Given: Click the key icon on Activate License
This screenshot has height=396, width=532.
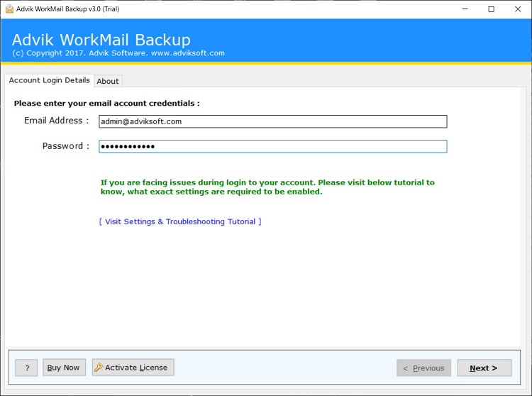Looking at the screenshot, I should (99, 367).
